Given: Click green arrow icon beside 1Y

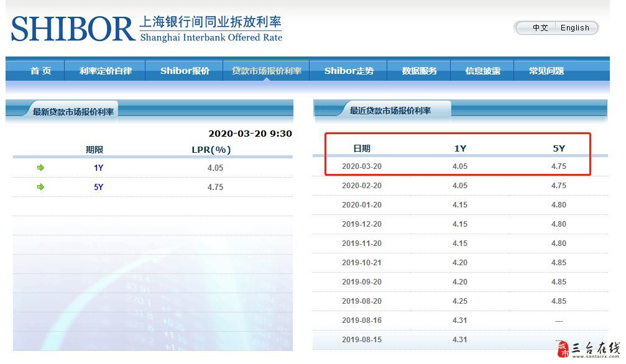Looking at the screenshot, I should (40, 168).
